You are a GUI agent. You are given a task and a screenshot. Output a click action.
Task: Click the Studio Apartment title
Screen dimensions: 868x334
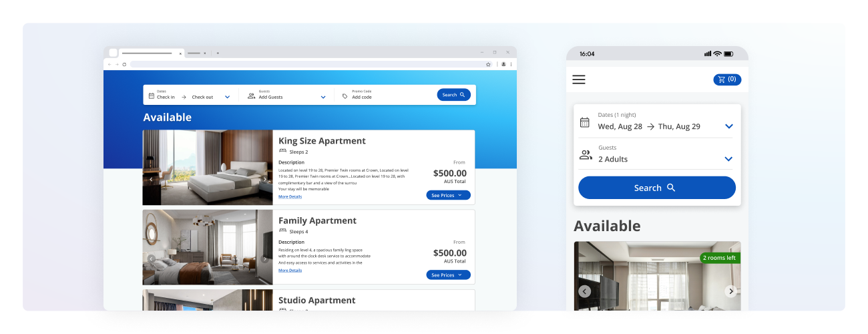pyautogui.click(x=317, y=301)
